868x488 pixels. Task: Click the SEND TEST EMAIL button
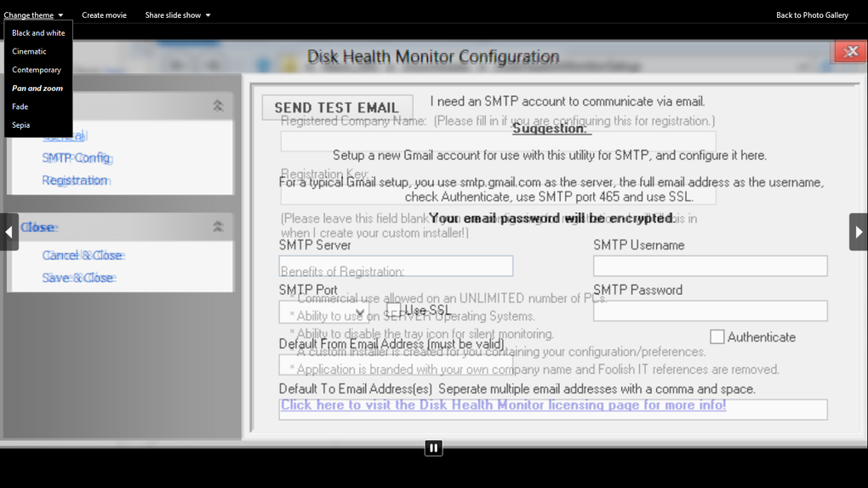[x=337, y=107]
